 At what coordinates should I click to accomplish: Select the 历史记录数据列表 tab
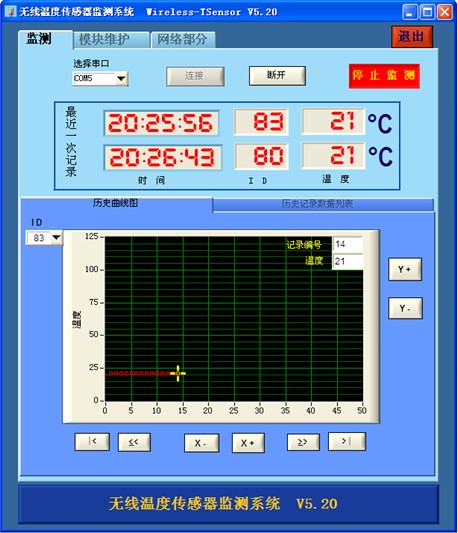click(x=322, y=204)
